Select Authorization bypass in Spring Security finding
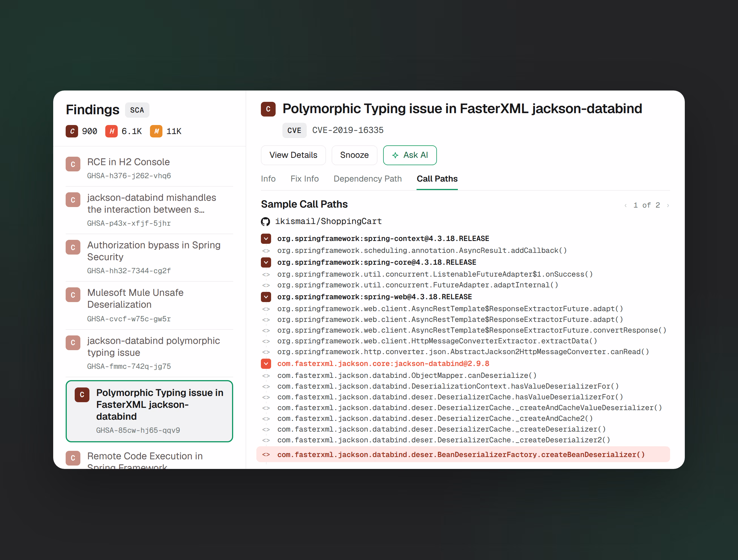The image size is (738, 560). click(x=149, y=257)
